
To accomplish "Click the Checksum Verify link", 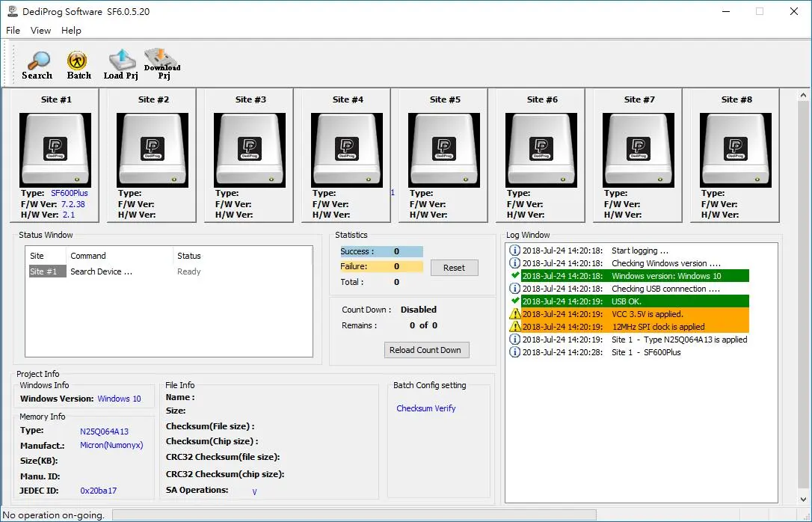I will point(425,408).
